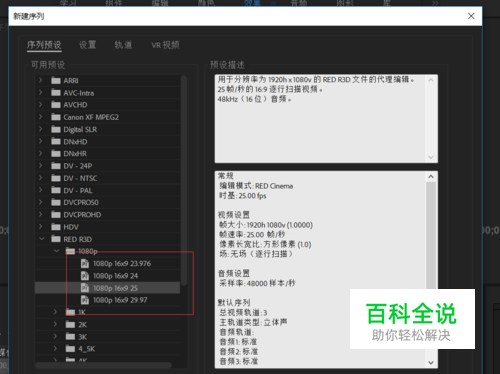Click the 1080p 16x9 25 preset file icon
Viewport: 500px width, 374px height.
tap(85, 288)
